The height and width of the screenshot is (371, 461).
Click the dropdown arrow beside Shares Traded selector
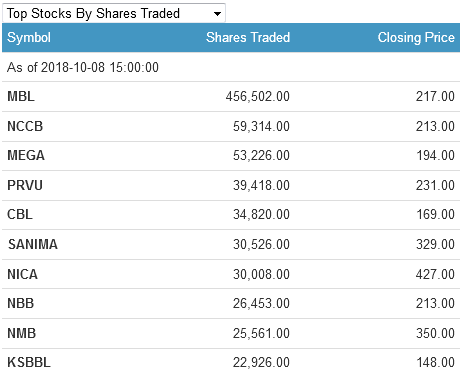[217, 14]
